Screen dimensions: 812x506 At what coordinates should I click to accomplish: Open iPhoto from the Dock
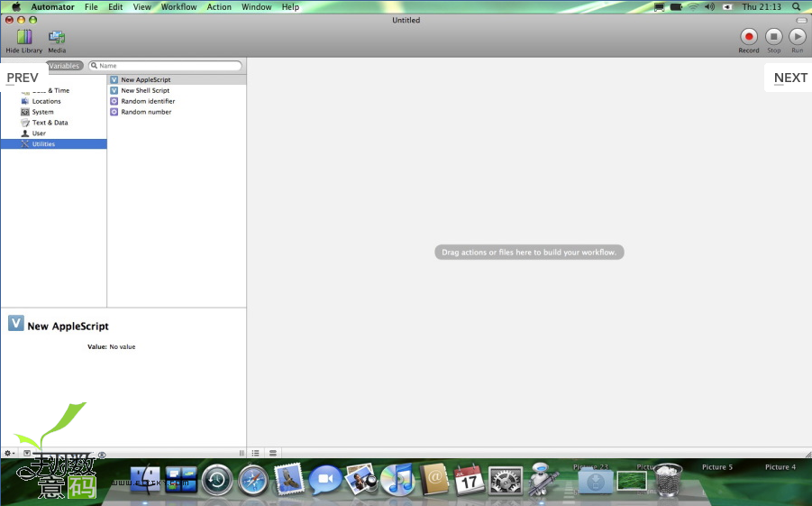pyautogui.click(x=361, y=480)
